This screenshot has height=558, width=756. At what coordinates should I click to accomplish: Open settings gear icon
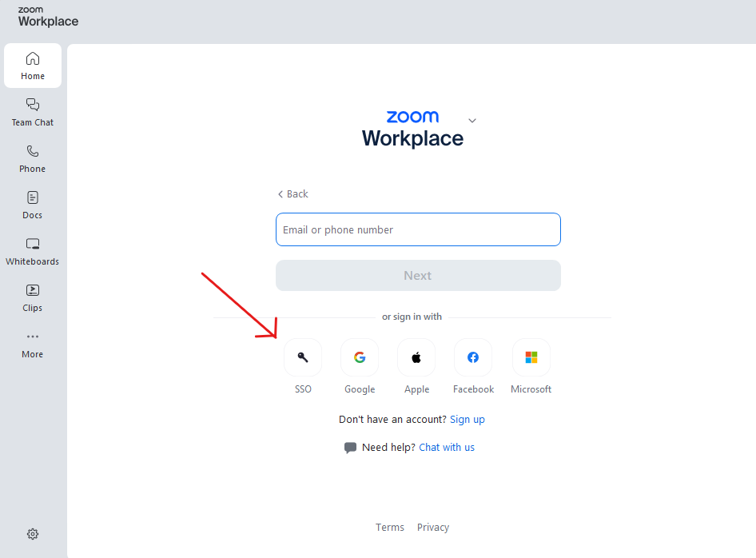pos(33,534)
